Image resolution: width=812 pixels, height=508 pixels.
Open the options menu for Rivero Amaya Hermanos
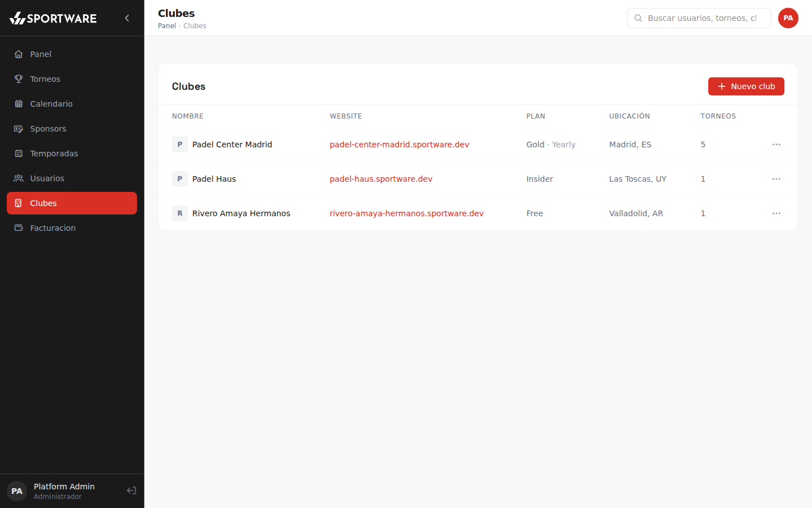(776, 213)
